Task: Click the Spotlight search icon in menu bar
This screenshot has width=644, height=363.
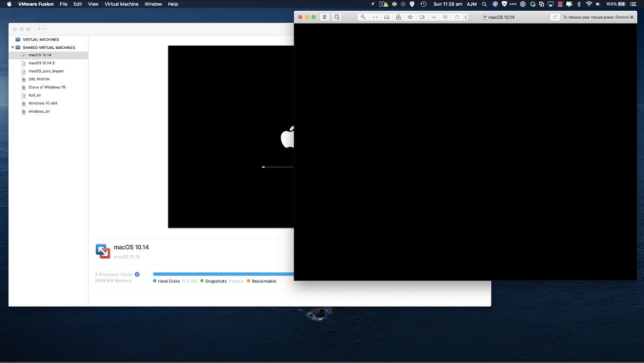Action: (484, 4)
